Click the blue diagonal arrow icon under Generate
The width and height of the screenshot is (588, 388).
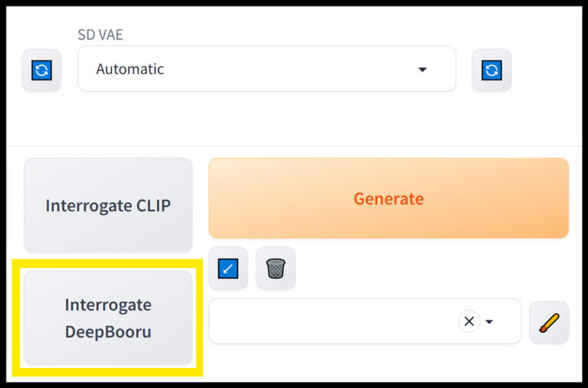(x=228, y=268)
